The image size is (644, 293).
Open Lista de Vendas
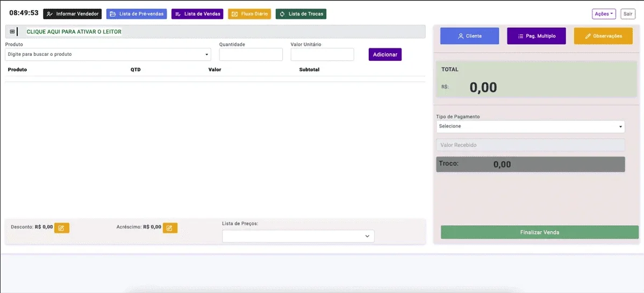(197, 14)
